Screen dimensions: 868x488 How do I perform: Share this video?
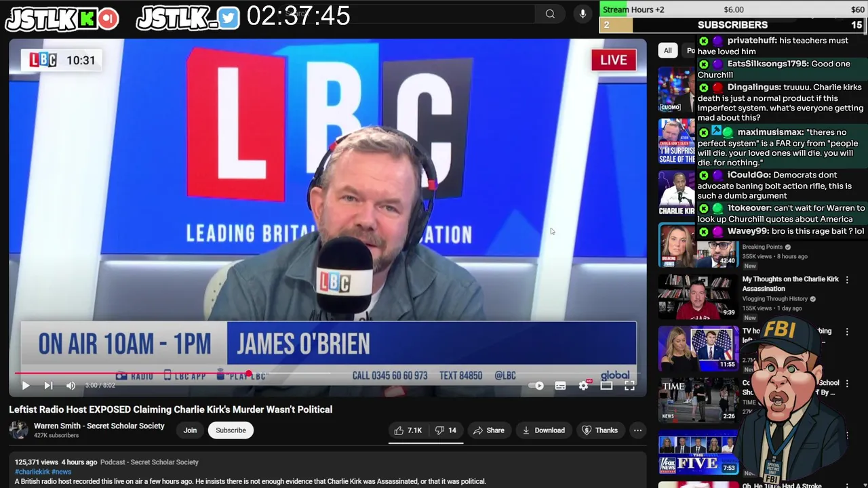[489, 430]
